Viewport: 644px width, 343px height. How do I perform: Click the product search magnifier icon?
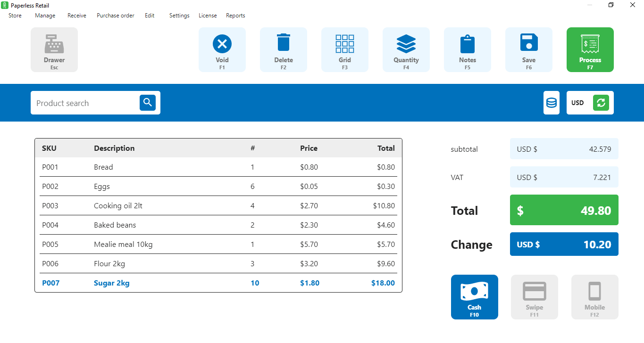148,103
